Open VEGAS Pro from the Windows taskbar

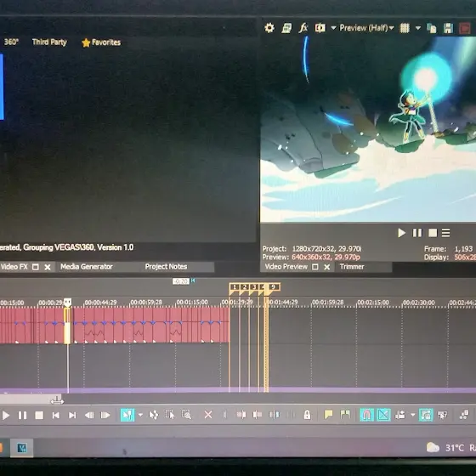click(22, 448)
